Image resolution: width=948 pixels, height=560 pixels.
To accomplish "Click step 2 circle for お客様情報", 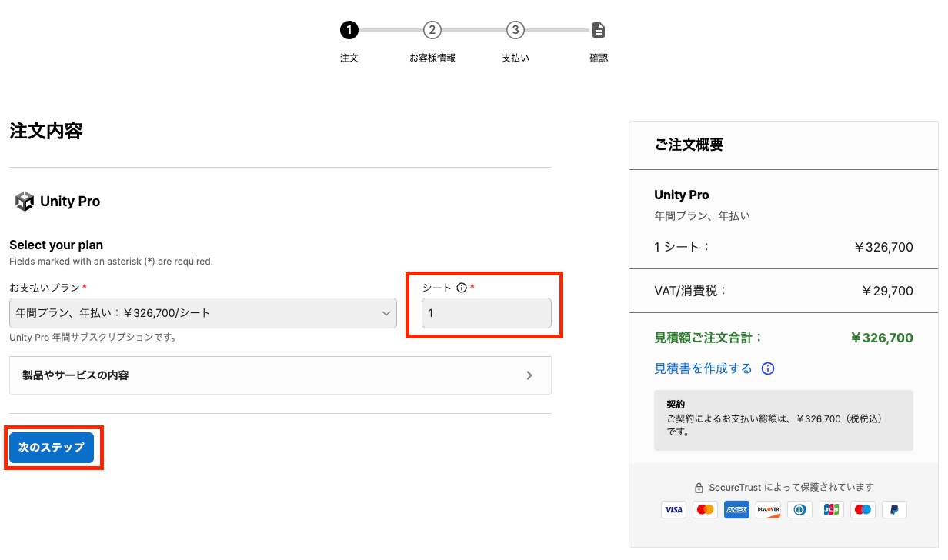I will [x=432, y=30].
